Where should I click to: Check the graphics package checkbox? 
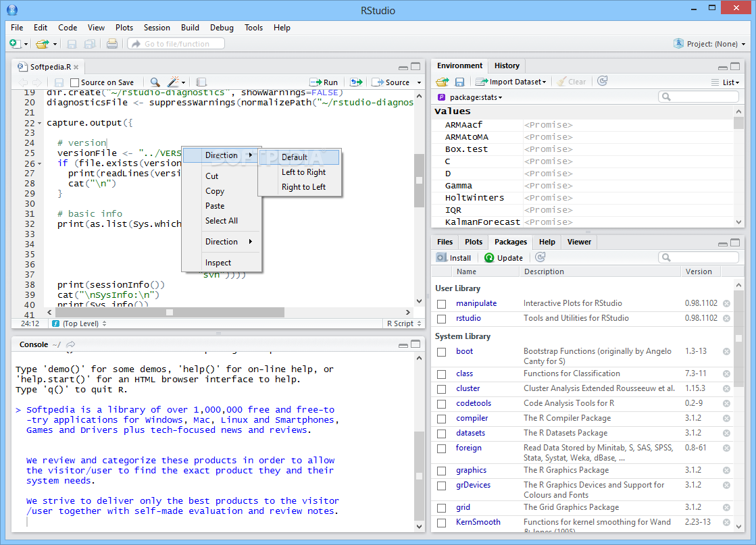[442, 471]
